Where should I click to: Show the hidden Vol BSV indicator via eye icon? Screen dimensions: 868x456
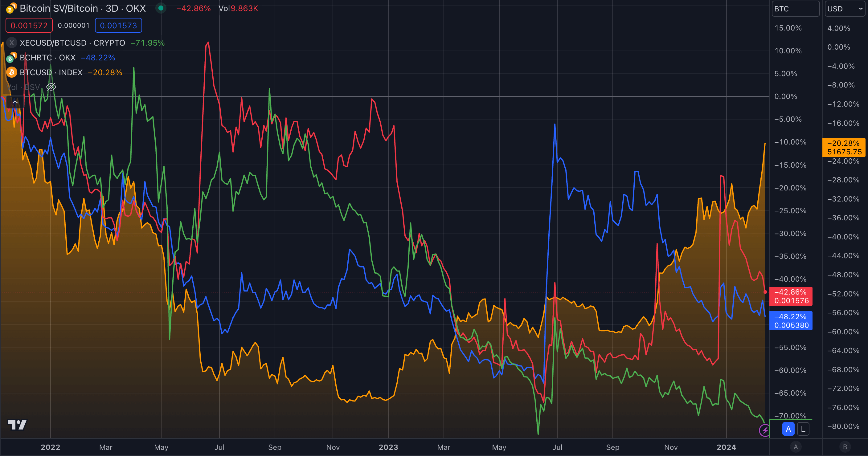(x=51, y=87)
